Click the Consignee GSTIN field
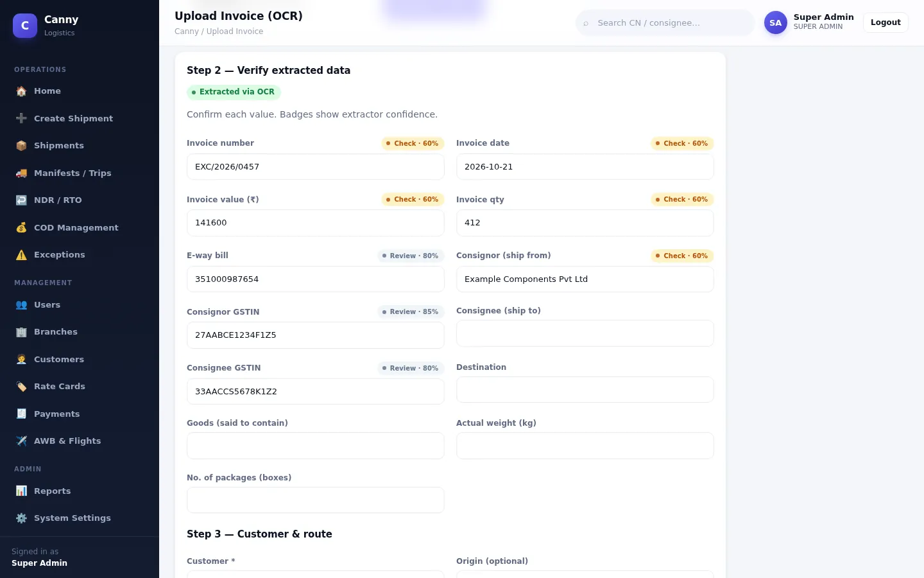This screenshot has height=578, width=924. (316, 392)
